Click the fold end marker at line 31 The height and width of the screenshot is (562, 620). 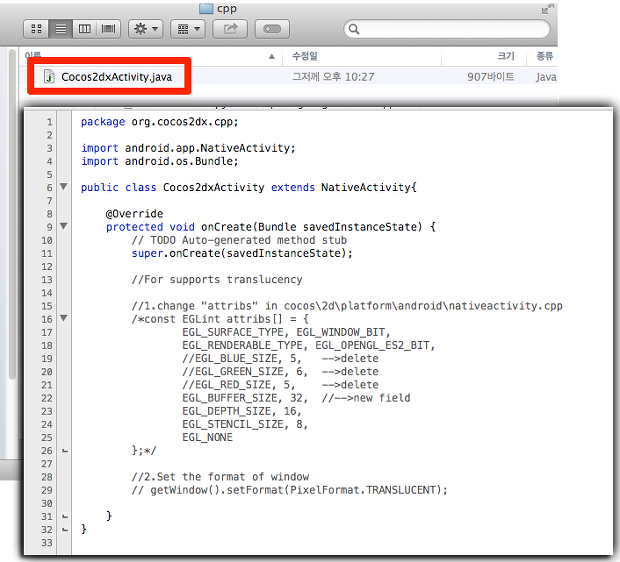tap(65, 516)
